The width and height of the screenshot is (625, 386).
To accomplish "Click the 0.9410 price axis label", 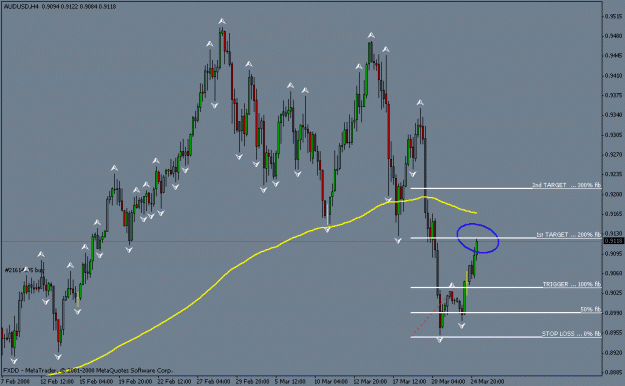I will click(613, 76).
